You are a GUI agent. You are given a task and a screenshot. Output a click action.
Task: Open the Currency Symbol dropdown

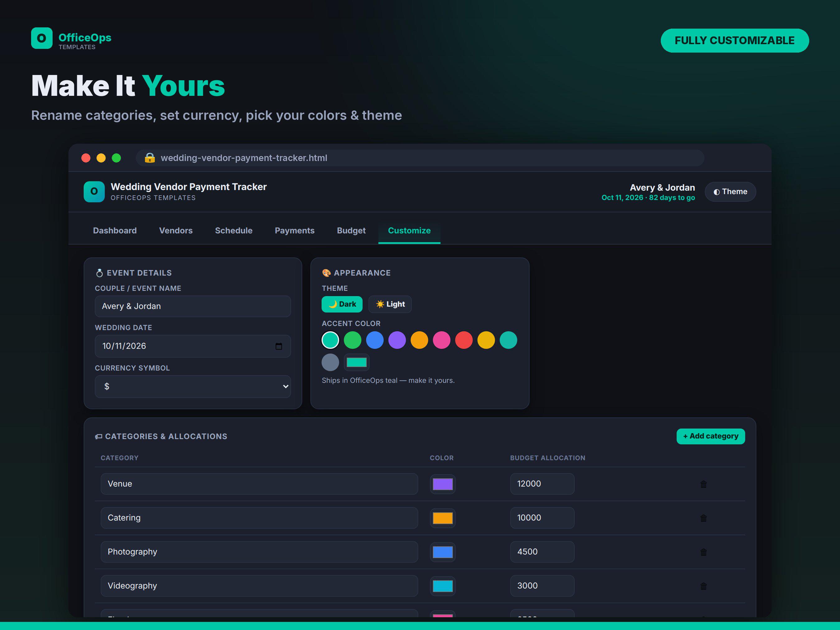(193, 386)
